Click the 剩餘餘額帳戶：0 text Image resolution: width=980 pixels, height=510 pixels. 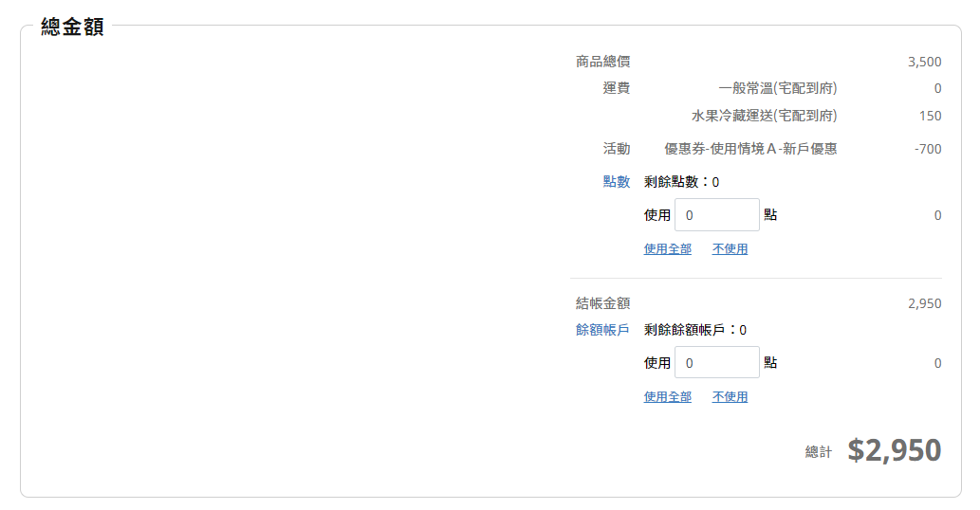694,330
